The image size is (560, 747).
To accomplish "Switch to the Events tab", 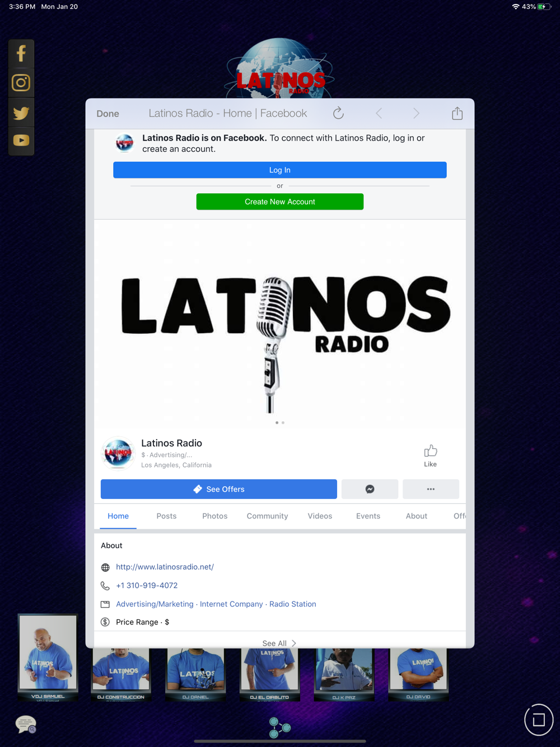I will pyautogui.click(x=368, y=516).
